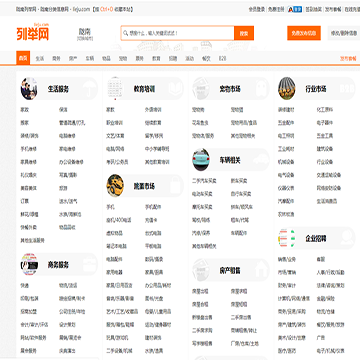360x360 pixels.
Task: Open the city switch under 陇南
Action: pos(85,39)
